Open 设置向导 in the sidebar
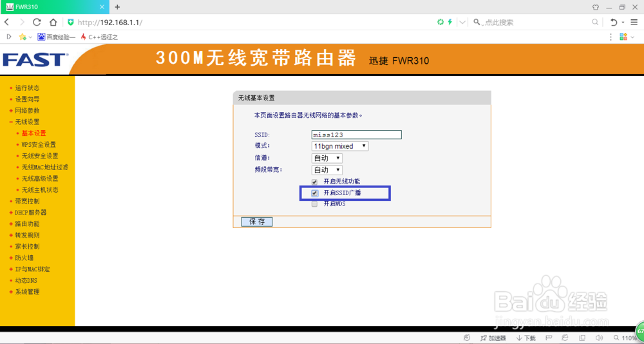The image size is (644, 344). (27, 99)
